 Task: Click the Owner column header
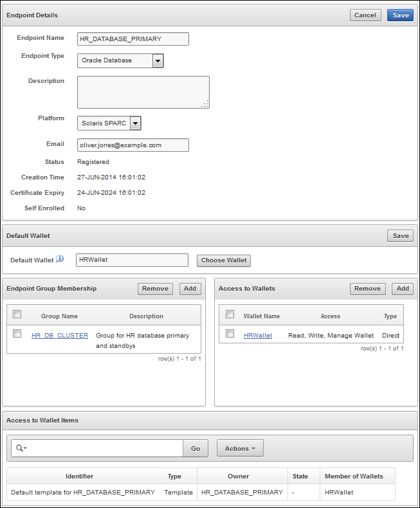tap(238, 476)
